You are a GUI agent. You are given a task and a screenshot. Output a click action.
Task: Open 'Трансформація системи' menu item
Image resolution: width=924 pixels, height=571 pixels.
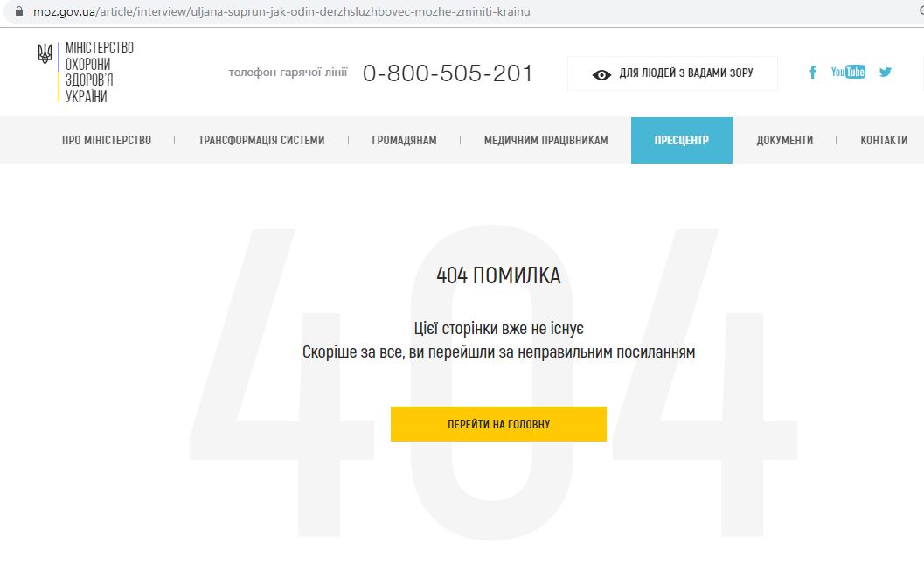coord(261,140)
